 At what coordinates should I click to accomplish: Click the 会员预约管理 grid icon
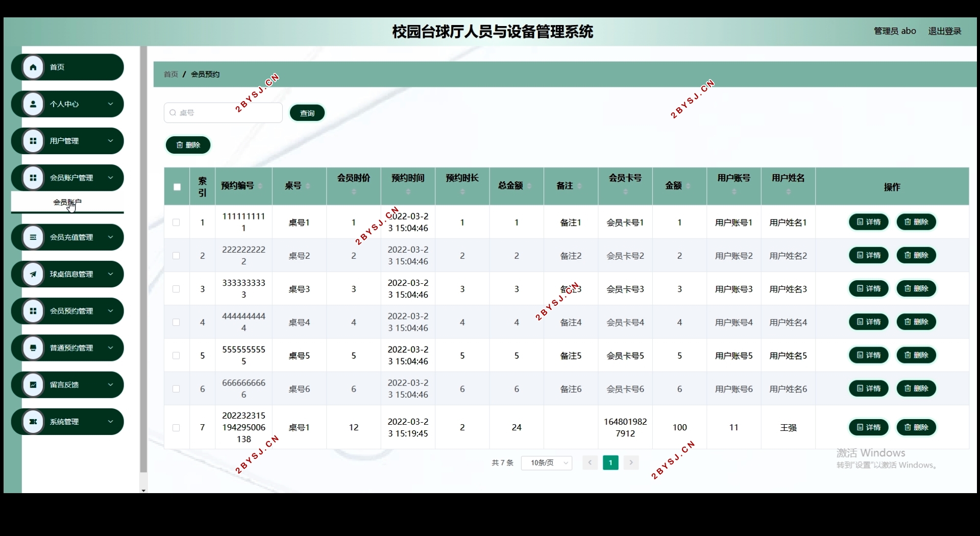click(x=33, y=311)
